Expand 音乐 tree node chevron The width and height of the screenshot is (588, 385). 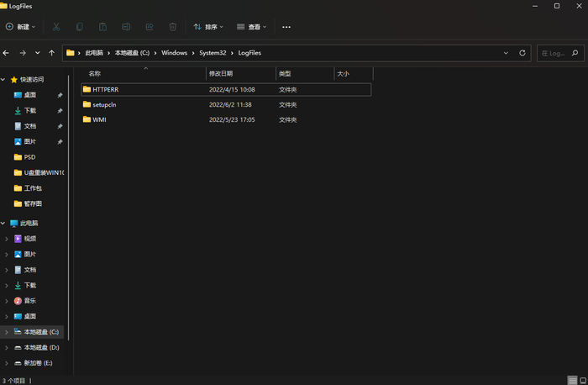click(x=7, y=301)
